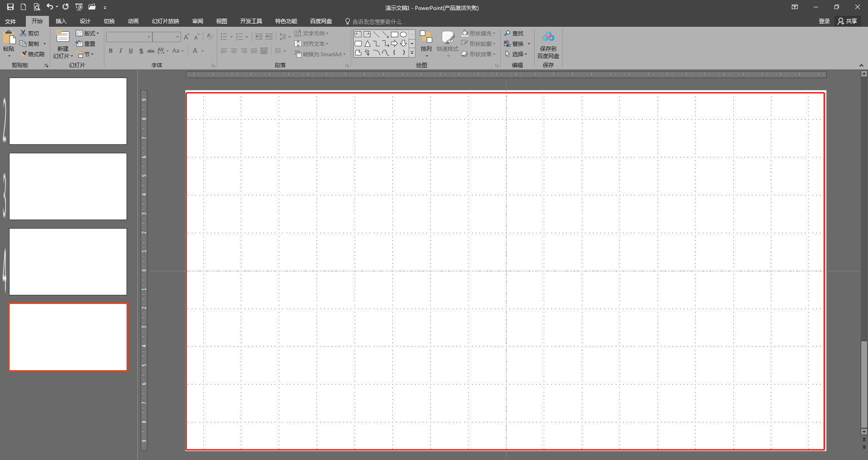Switch to the 插入 ribbon tab
The image size is (868, 460).
point(61,21)
